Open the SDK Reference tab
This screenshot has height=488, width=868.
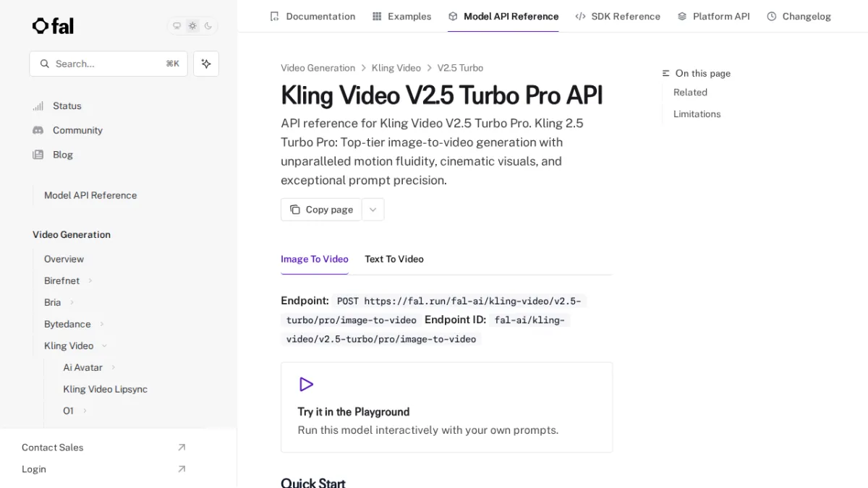(x=618, y=16)
